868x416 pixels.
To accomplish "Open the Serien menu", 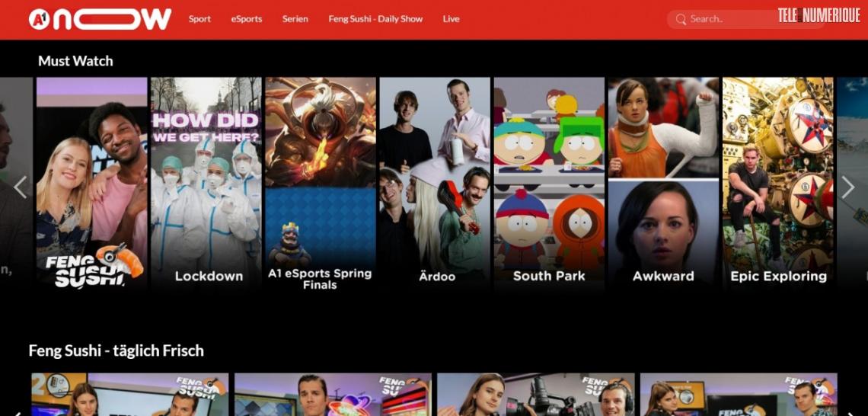I will click(x=295, y=19).
